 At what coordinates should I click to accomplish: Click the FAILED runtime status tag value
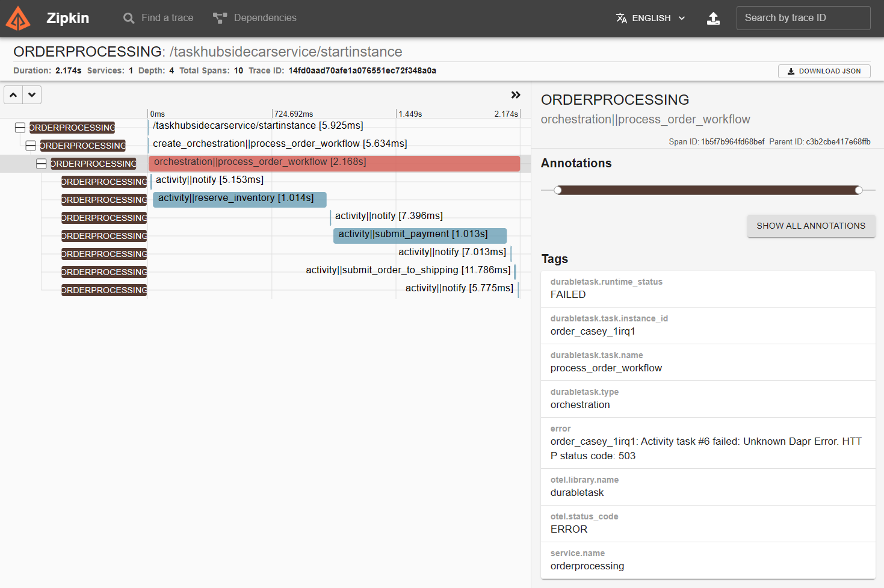[x=568, y=295]
